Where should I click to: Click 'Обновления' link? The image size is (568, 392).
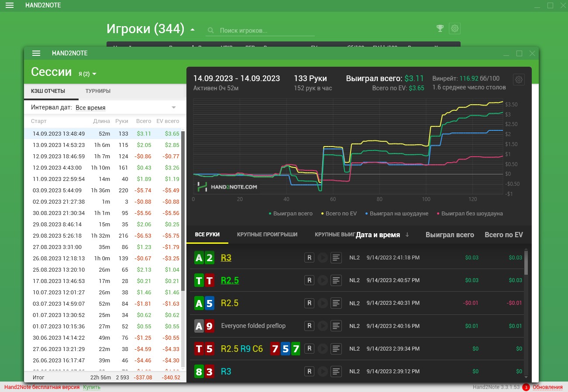point(547,387)
